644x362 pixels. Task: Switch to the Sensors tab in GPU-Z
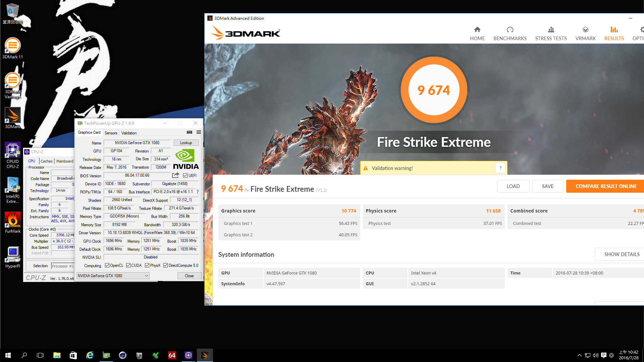111,133
